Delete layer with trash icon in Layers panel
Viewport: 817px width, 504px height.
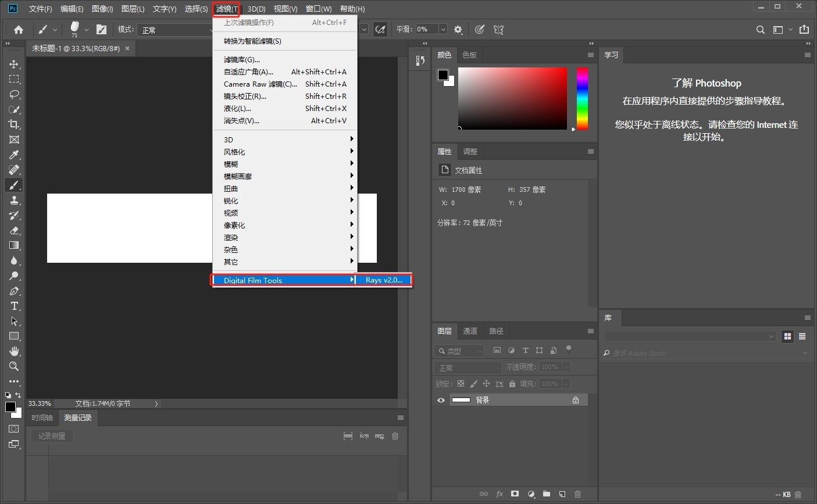[577, 494]
